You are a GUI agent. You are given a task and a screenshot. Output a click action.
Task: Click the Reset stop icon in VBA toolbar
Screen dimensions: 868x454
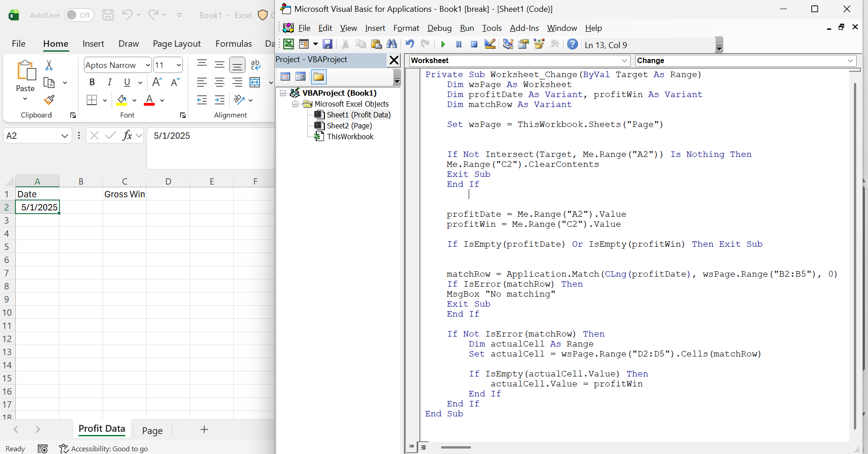(474, 44)
